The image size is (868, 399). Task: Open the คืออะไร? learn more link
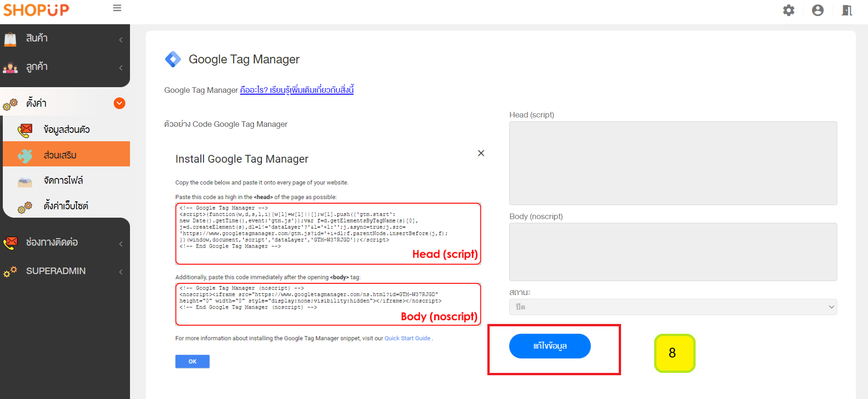pos(297,89)
